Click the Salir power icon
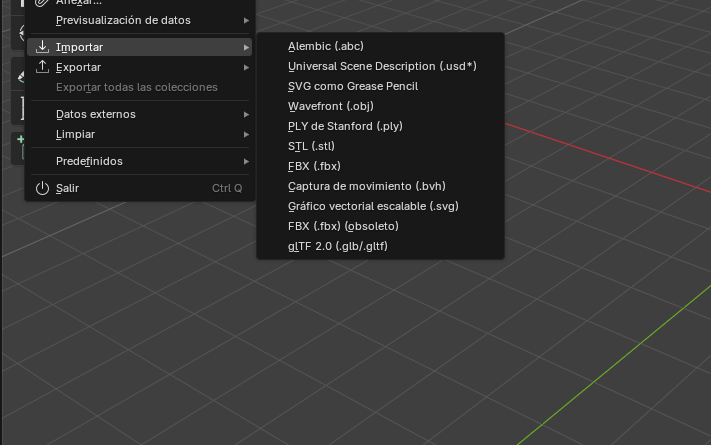711x445 pixels. pyautogui.click(x=42, y=188)
